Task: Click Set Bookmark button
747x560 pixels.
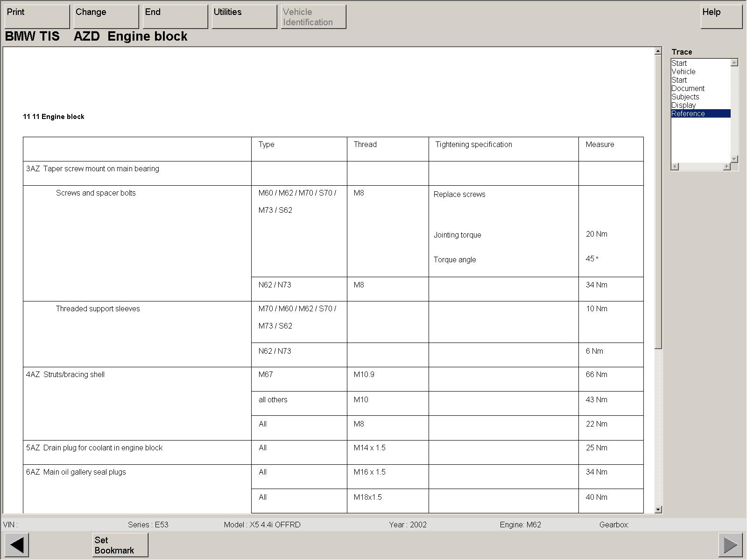Action: coord(120,545)
